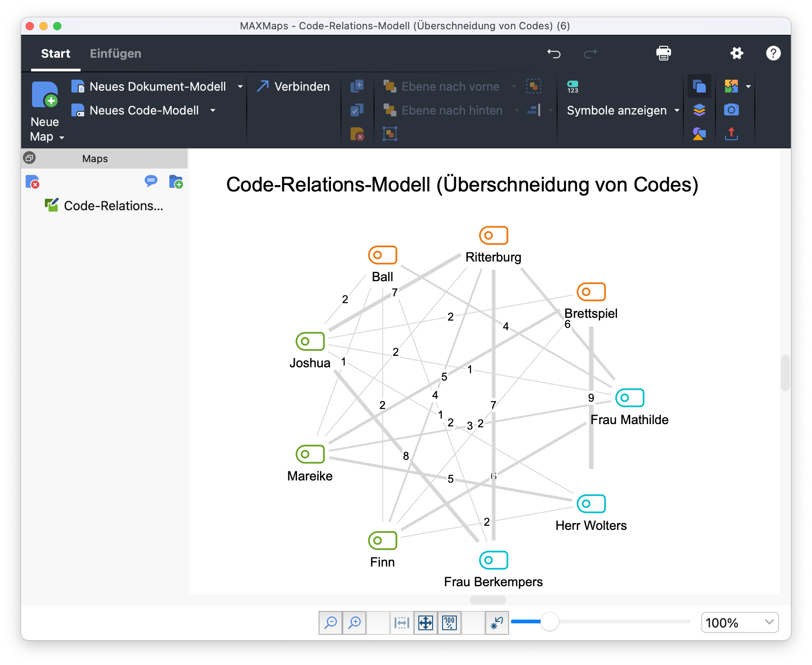812x665 pixels.
Task: Click Neues Code-Modell button
Action: (x=135, y=110)
